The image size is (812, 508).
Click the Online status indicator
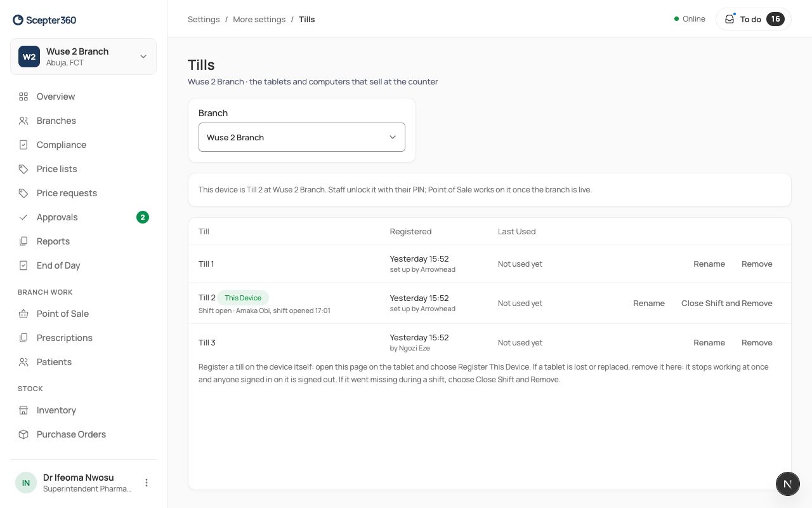point(690,19)
